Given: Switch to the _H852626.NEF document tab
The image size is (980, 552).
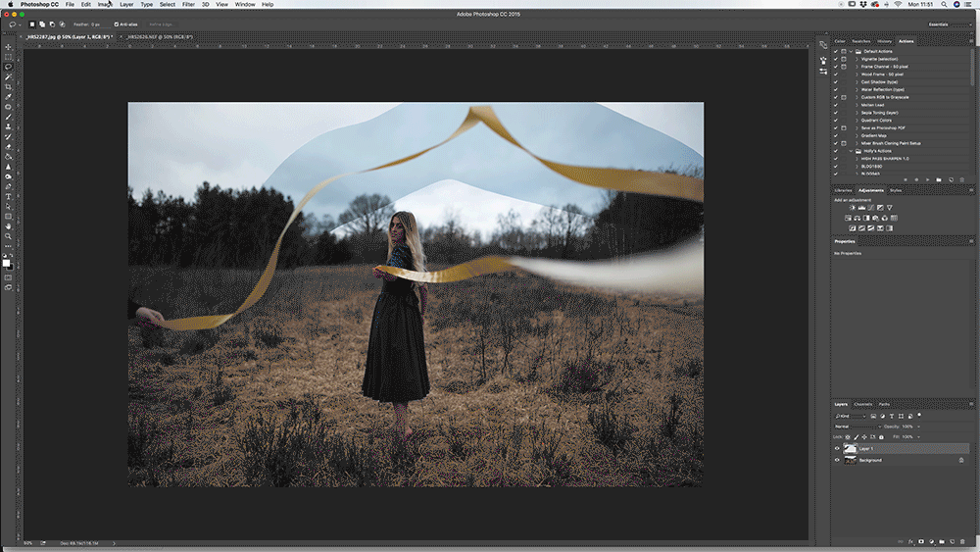Looking at the screenshot, I should click(x=161, y=37).
